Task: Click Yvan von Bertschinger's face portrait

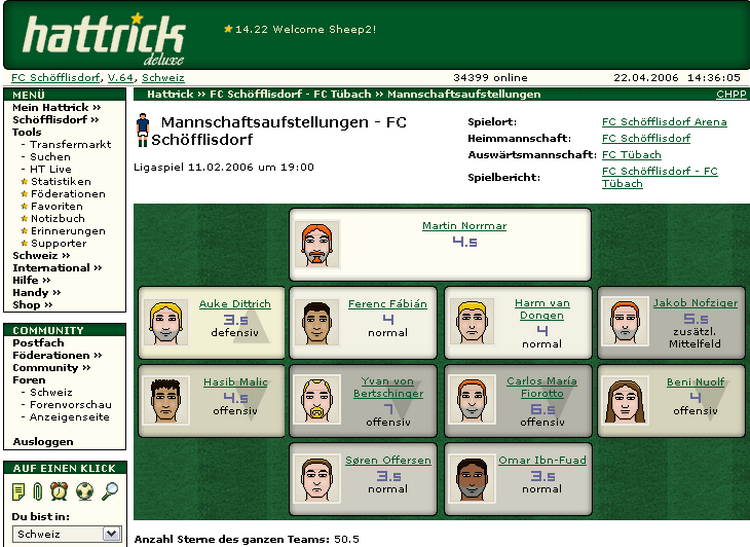Action: tap(317, 400)
